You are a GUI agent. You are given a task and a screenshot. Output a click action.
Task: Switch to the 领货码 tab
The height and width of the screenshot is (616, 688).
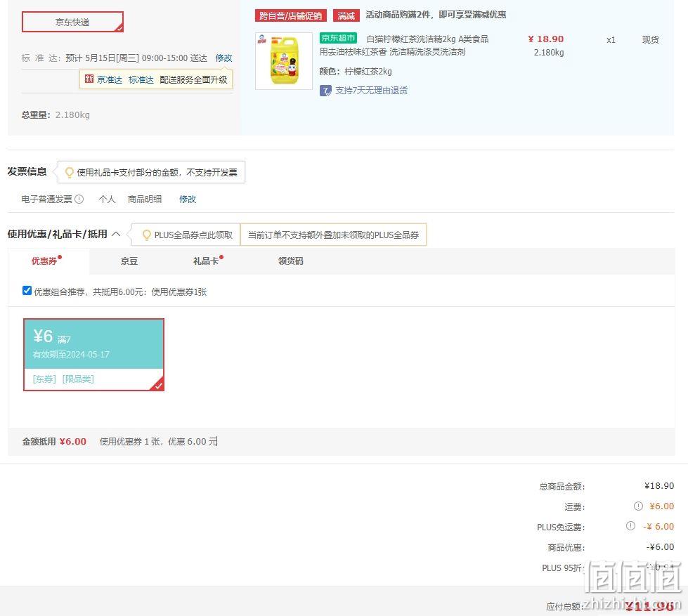tap(290, 261)
